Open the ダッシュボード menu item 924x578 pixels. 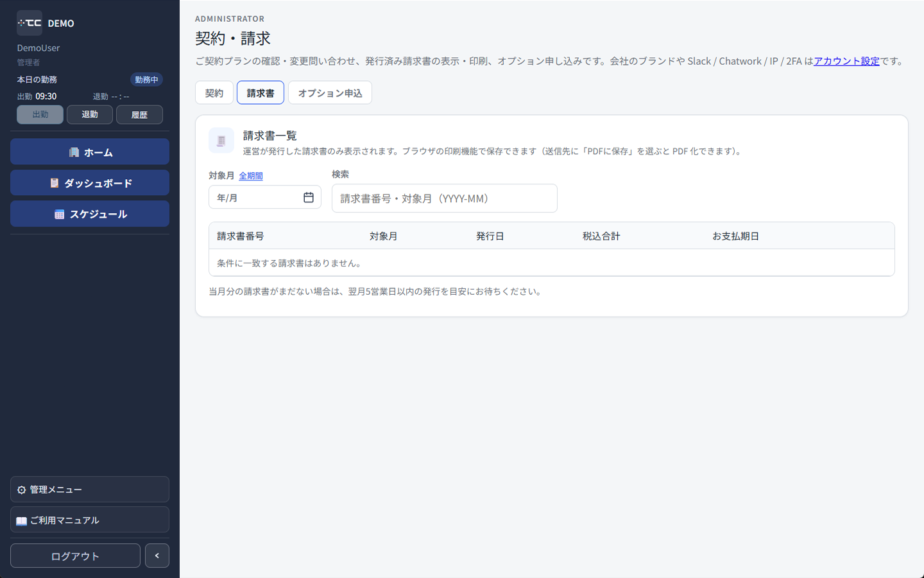click(x=90, y=183)
